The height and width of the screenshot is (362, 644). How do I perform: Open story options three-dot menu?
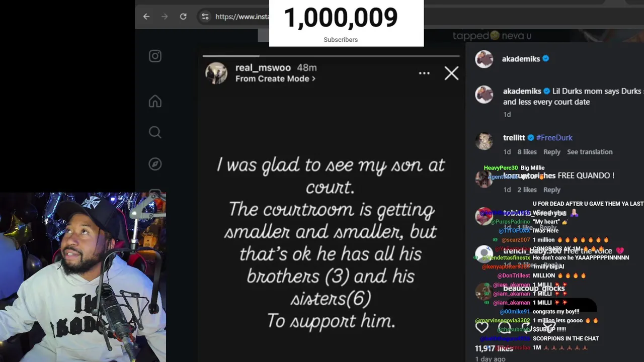coord(424,73)
